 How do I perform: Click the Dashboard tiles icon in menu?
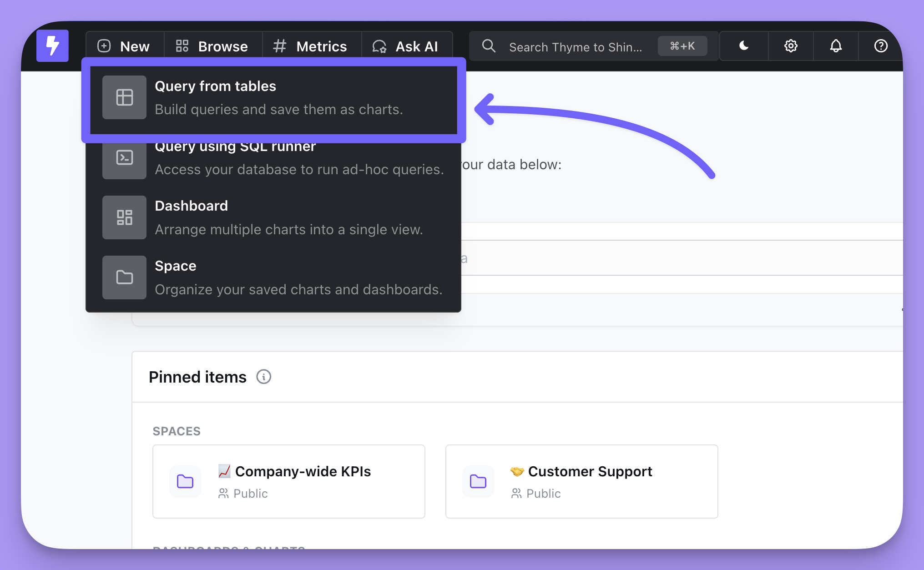click(124, 217)
